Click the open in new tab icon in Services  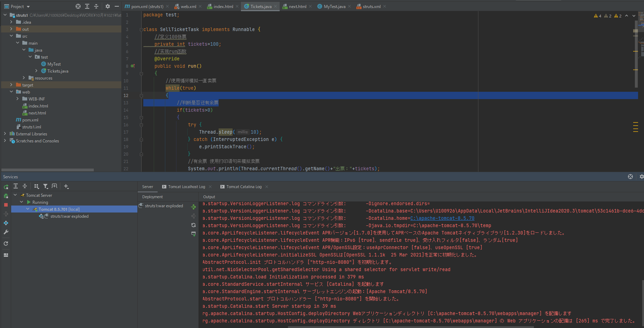[54, 186]
